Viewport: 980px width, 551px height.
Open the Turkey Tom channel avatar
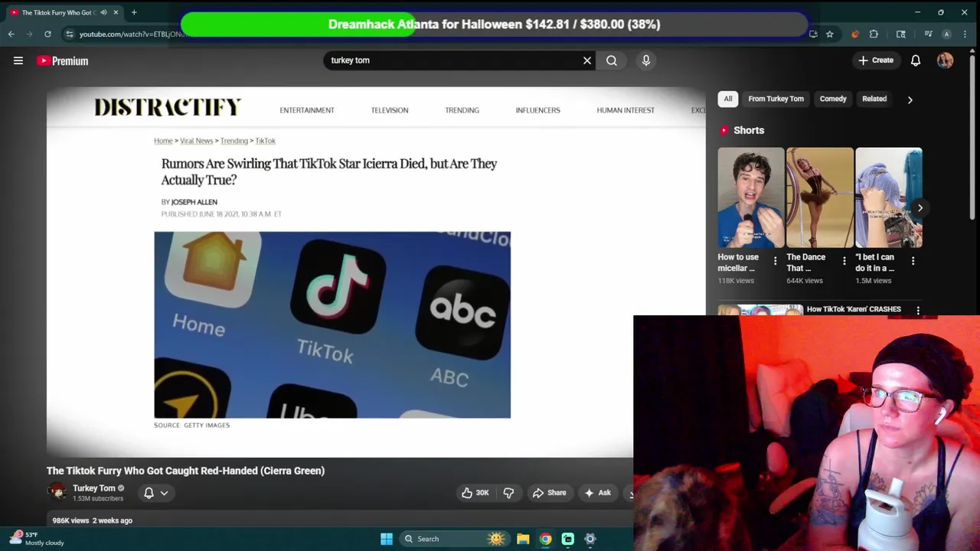coord(57,491)
